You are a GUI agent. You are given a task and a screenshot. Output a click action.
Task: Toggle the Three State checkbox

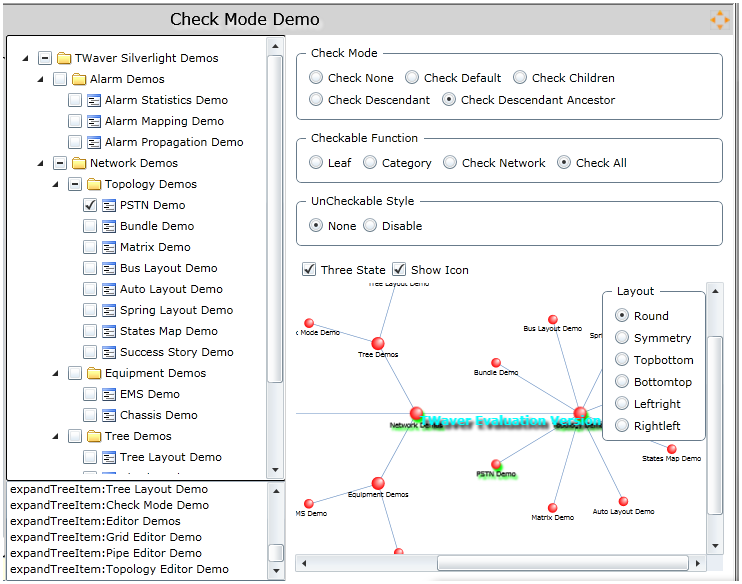[309, 270]
